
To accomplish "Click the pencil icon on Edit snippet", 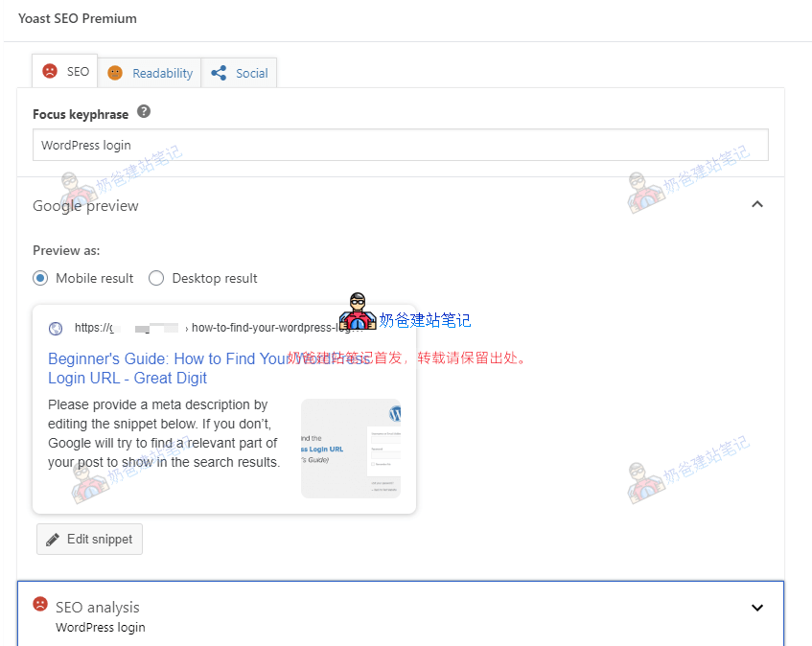I will [52, 538].
